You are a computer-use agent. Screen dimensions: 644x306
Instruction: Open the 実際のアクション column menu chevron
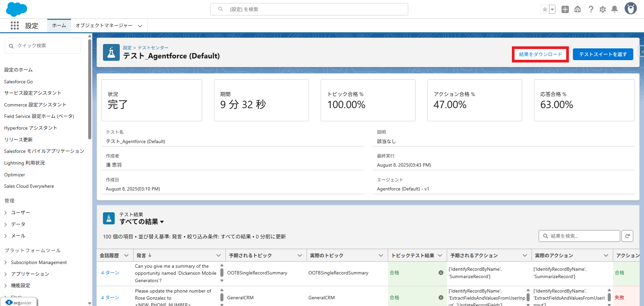pos(606,256)
